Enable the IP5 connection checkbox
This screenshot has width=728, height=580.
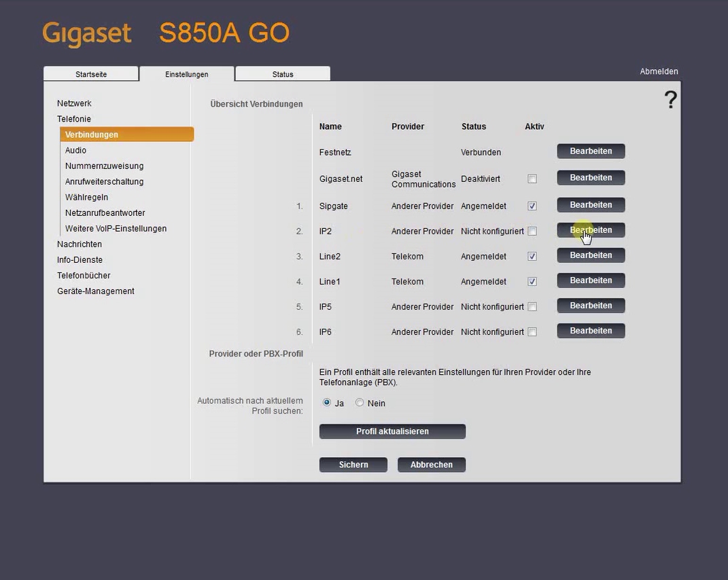click(x=532, y=306)
